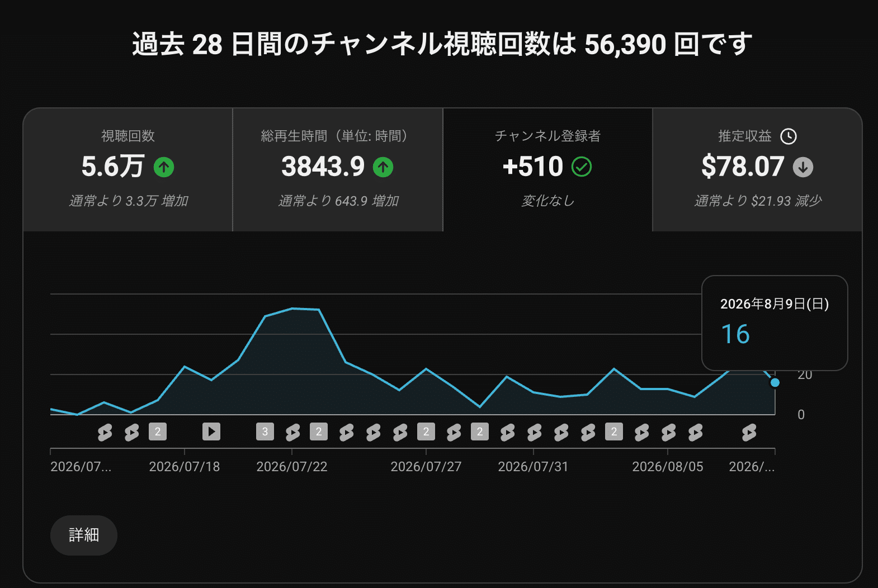Open '2' marker above the 2026/07/27 label
This screenshot has width=878, height=588.
point(426,431)
